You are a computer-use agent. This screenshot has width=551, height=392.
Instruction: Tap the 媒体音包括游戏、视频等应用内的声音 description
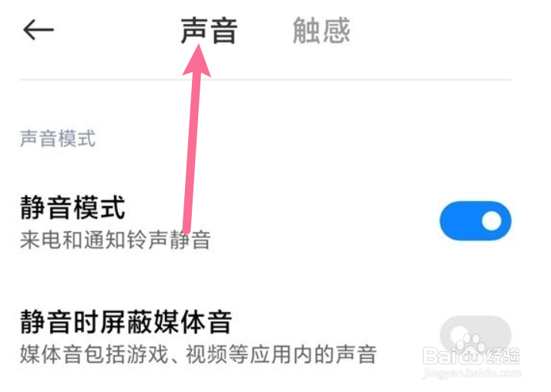[199, 354]
